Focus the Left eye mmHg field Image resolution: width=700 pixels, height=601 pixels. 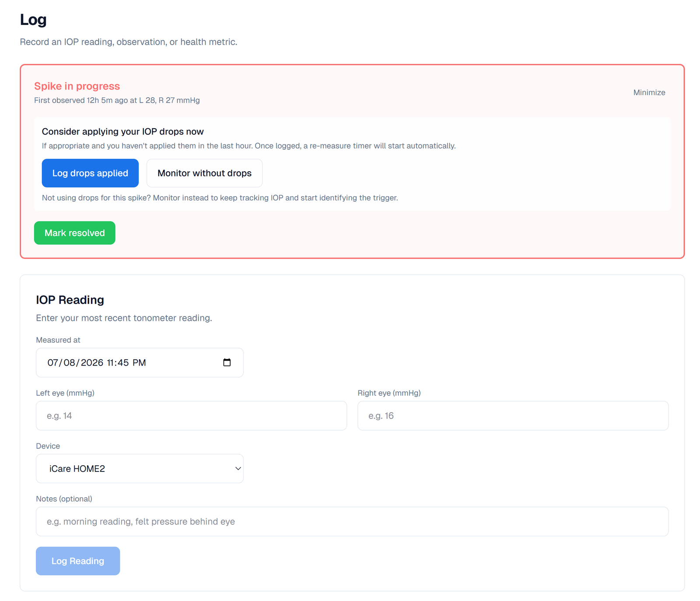pyautogui.click(x=191, y=415)
